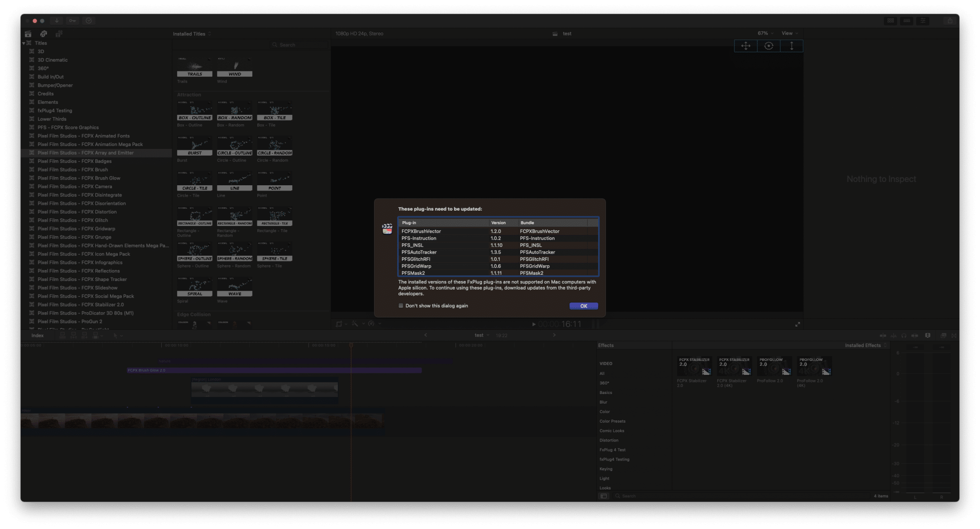Click the transform tool icon below the viewer
Image resolution: width=980 pixels, height=529 pixels.
pyautogui.click(x=339, y=324)
